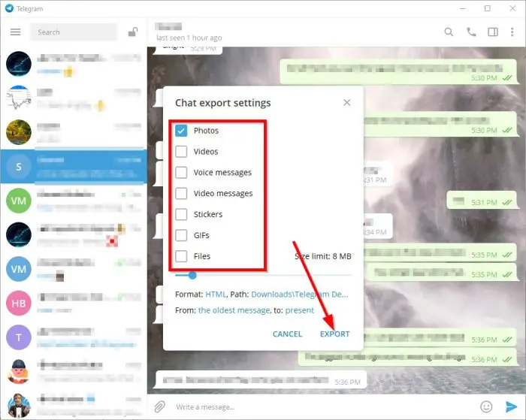Image resolution: width=526 pixels, height=420 pixels.
Task: Tick the Files checkbox
Action: [181, 256]
